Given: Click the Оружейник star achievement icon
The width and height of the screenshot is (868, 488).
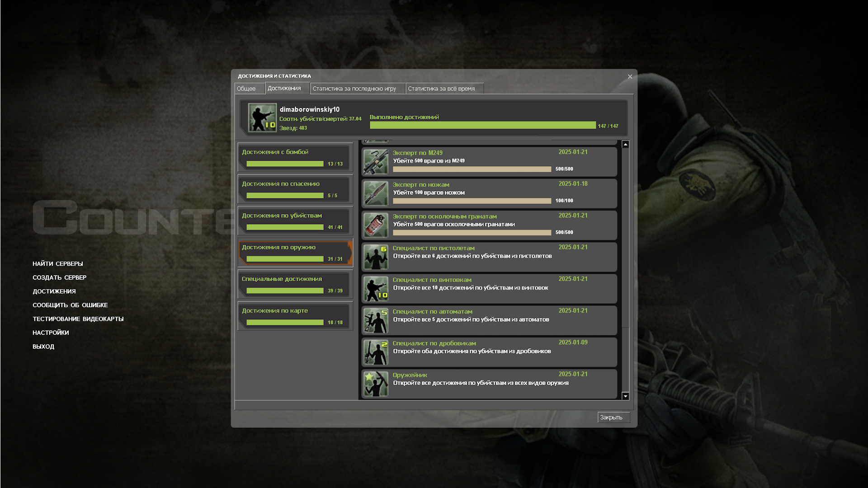Looking at the screenshot, I should click(376, 383).
